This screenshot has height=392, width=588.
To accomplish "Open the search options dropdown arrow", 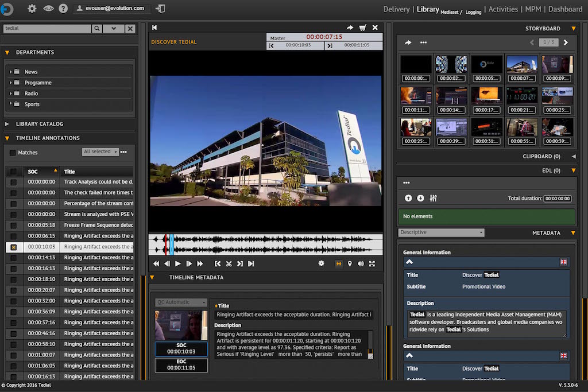I will coord(113,28).
